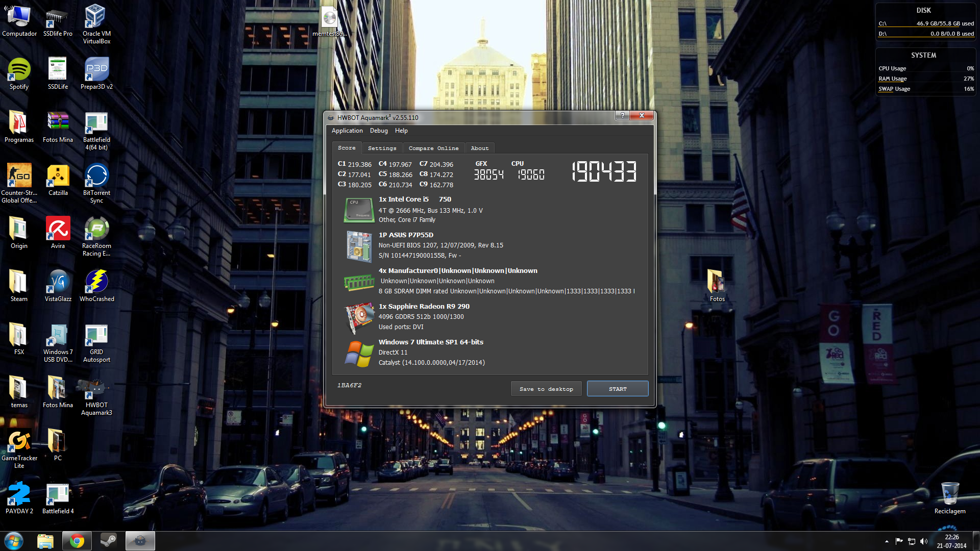Screen dimensions: 980x551
Task: Open the Windows Start menu
Action: pyautogui.click(x=14, y=541)
